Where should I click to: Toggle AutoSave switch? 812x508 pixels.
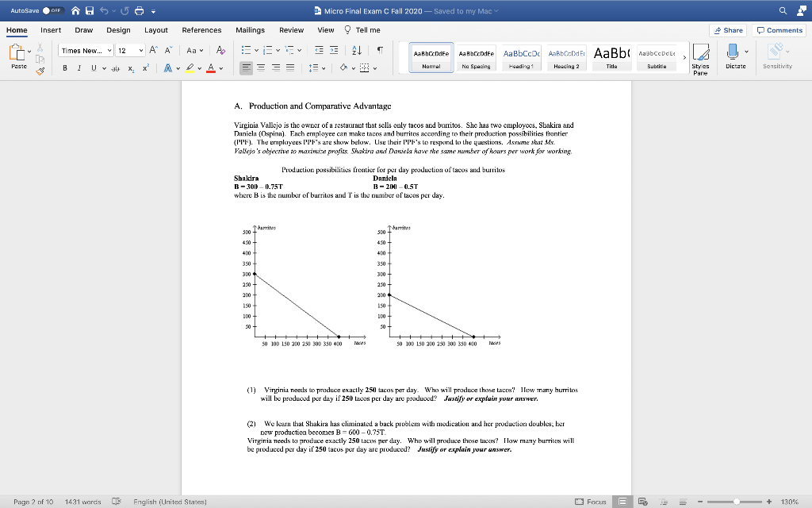[x=52, y=10]
